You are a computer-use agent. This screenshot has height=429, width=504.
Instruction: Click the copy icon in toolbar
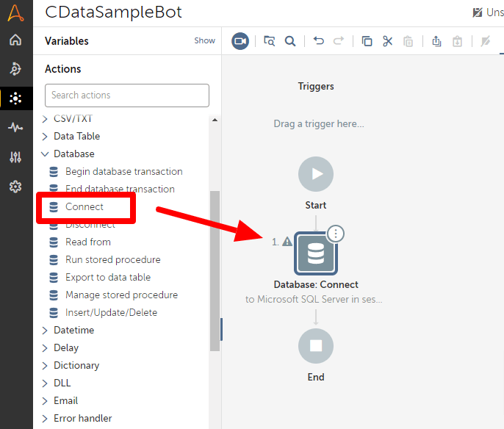367,41
